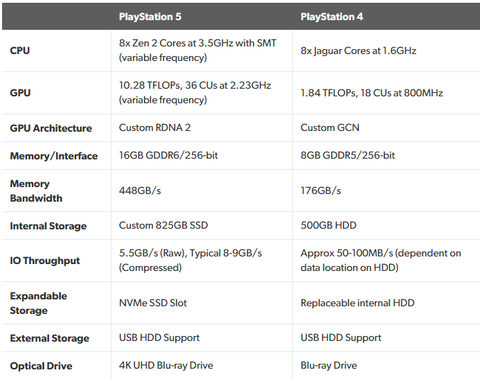Click the Expandable Storage row label
Screen dimensions: 480x386
coord(39,303)
